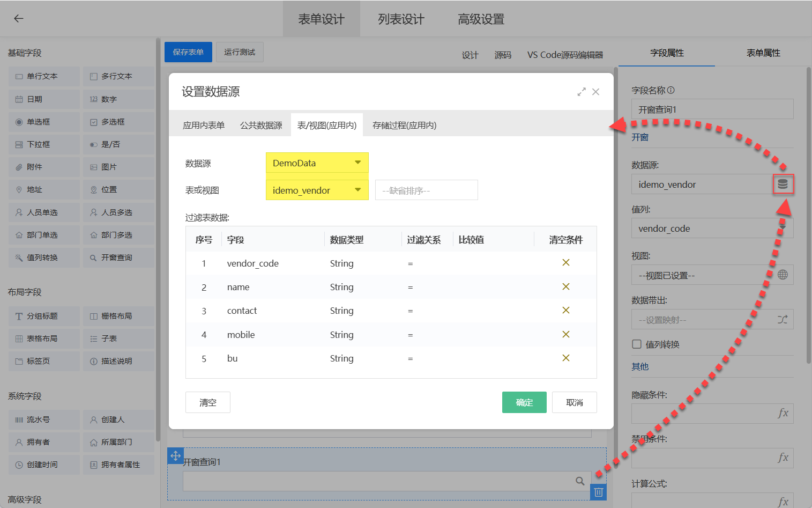The width and height of the screenshot is (812, 508).
Task: Open the DemoData 数据源 dropdown
Action: click(317, 163)
